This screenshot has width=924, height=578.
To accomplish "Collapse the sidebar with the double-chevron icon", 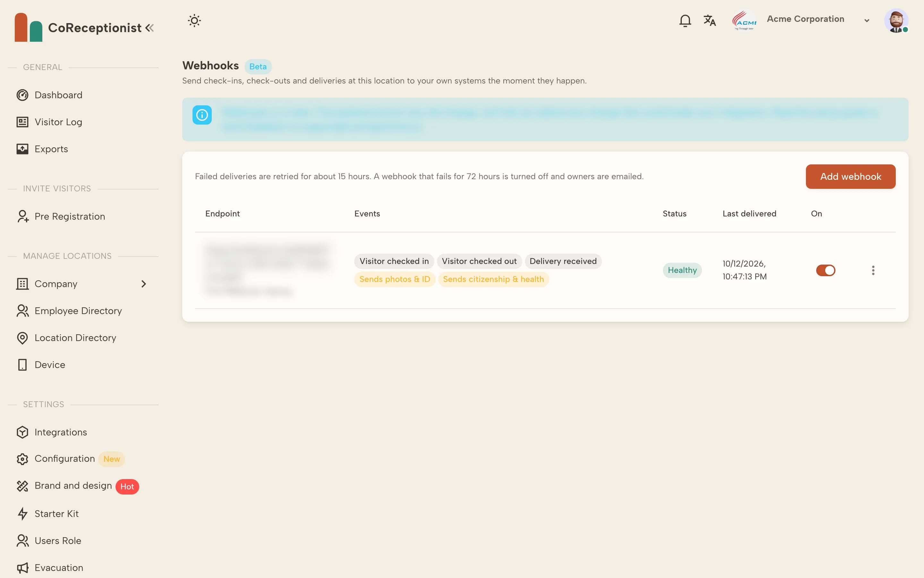I will (150, 28).
